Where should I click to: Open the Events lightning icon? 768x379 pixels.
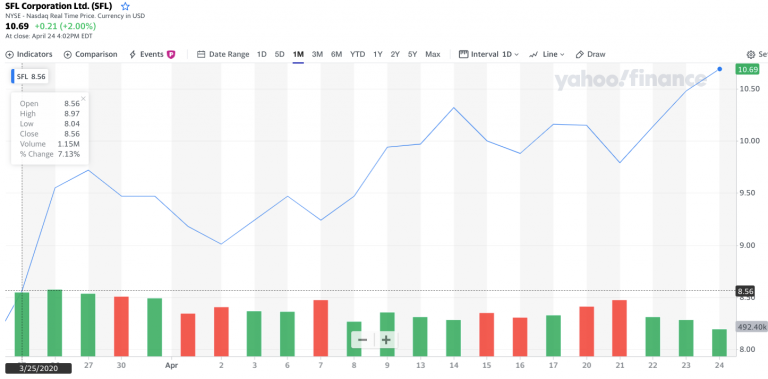click(132, 54)
